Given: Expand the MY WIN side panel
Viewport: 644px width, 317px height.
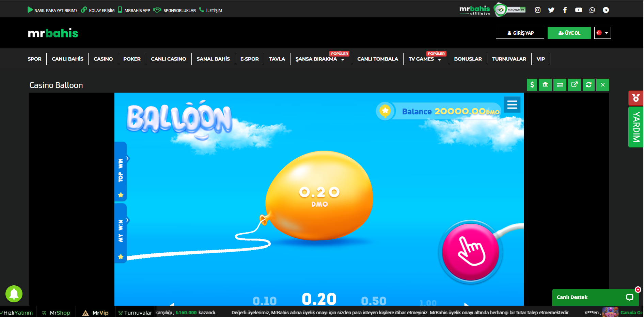Looking at the screenshot, I should (121, 232).
